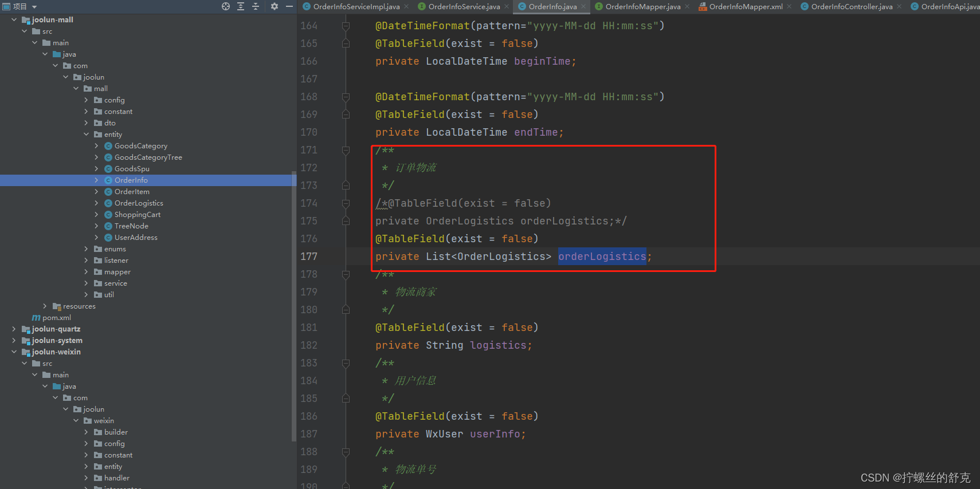Image resolution: width=980 pixels, height=489 pixels.
Task: Switch to OrderInfoService.java tab
Action: pyautogui.click(x=464, y=7)
